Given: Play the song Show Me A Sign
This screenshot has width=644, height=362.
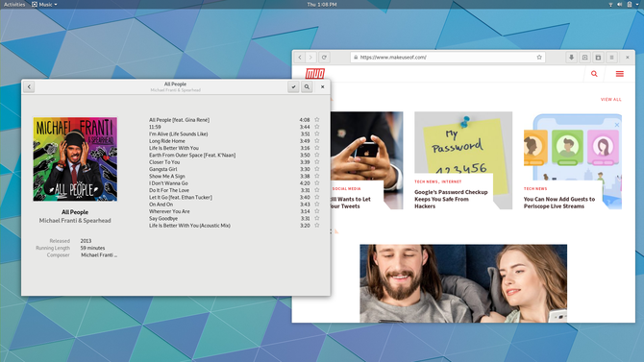Looking at the screenshot, I should tap(166, 176).
